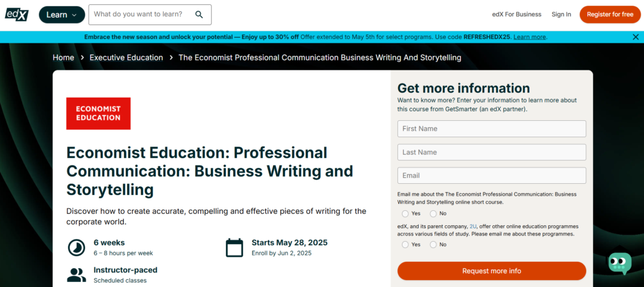The width and height of the screenshot is (644, 287).
Task: Click the '6 – 8 hours per week' text
Action: pos(123,253)
